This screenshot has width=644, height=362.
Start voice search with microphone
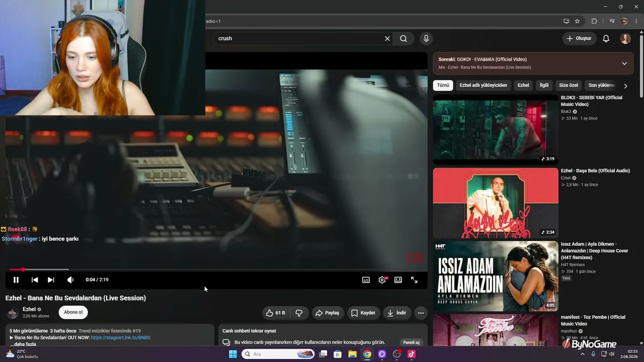[426, 38]
